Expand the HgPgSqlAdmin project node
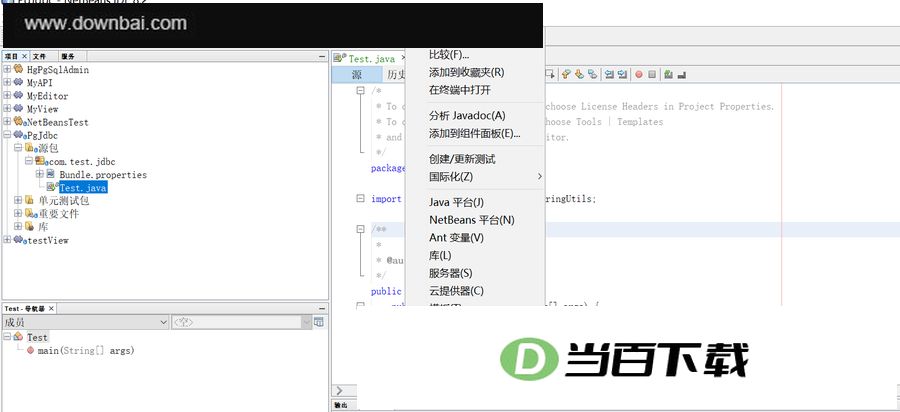Viewport: 900px width, 412px height. [x=7, y=69]
